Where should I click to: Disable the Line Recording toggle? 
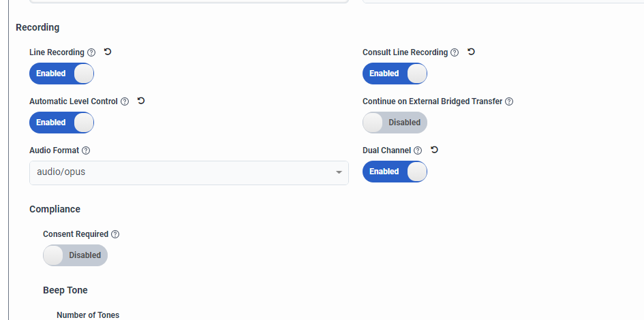[x=61, y=74]
